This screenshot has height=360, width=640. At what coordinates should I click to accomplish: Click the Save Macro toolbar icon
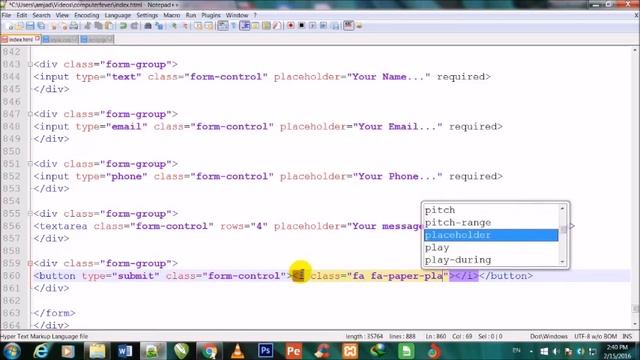tap(335, 26)
